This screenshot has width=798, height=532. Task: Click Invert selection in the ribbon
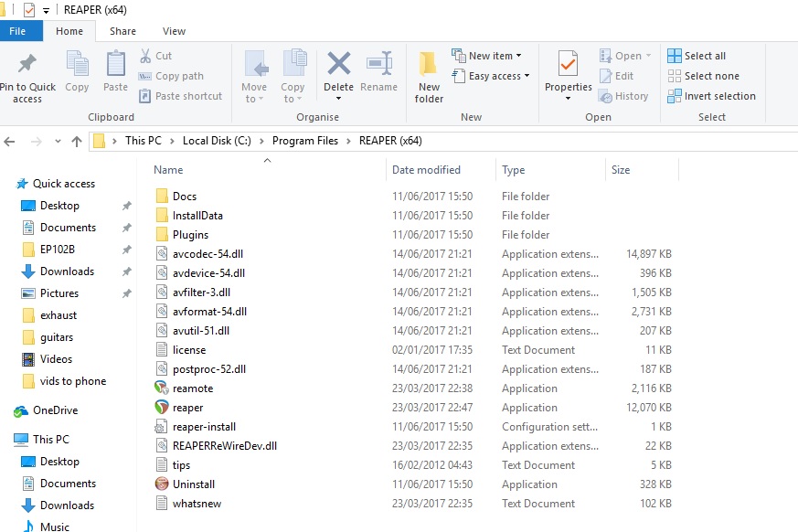(x=718, y=96)
